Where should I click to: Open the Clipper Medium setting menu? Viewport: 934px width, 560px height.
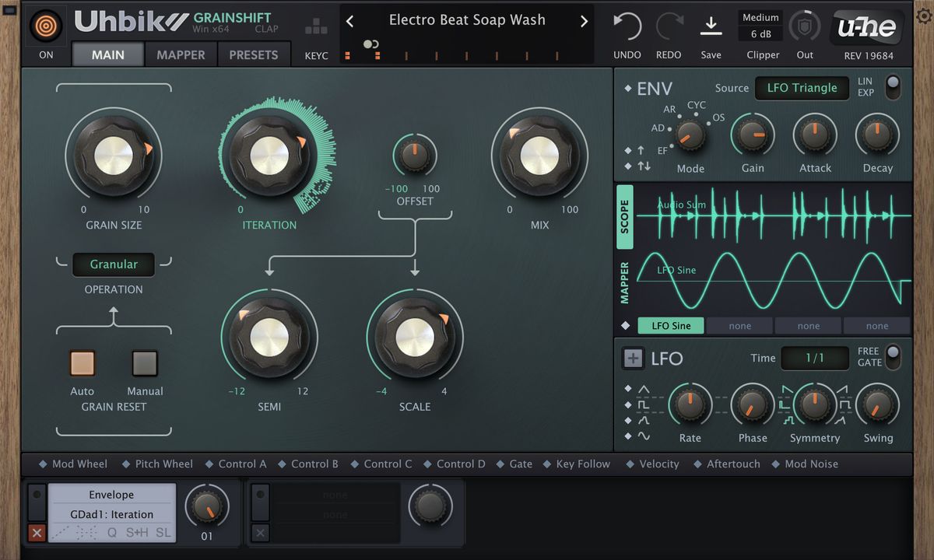[760, 17]
